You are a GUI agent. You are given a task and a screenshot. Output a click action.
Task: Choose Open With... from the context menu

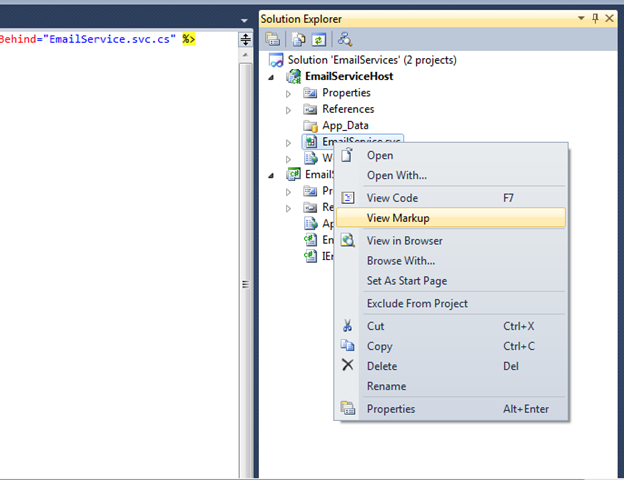tap(451, 175)
